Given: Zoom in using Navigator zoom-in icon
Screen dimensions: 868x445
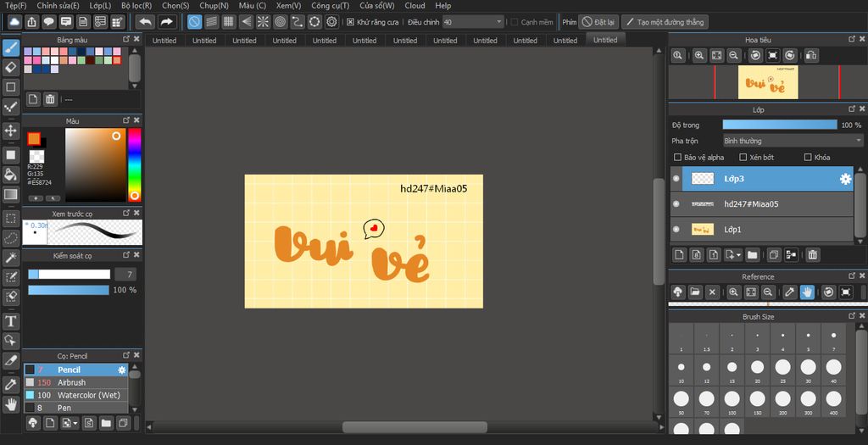Looking at the screenshot, I should point(699,55).
